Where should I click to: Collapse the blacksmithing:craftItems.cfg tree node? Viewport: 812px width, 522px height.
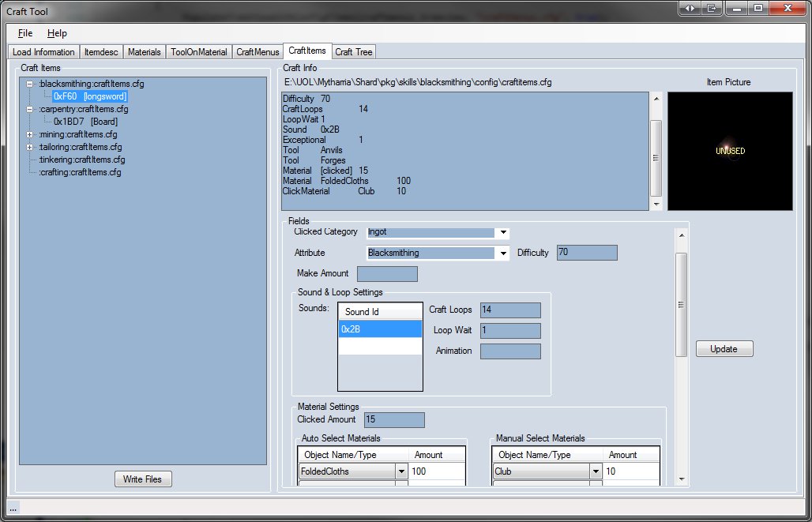[30, 84]
